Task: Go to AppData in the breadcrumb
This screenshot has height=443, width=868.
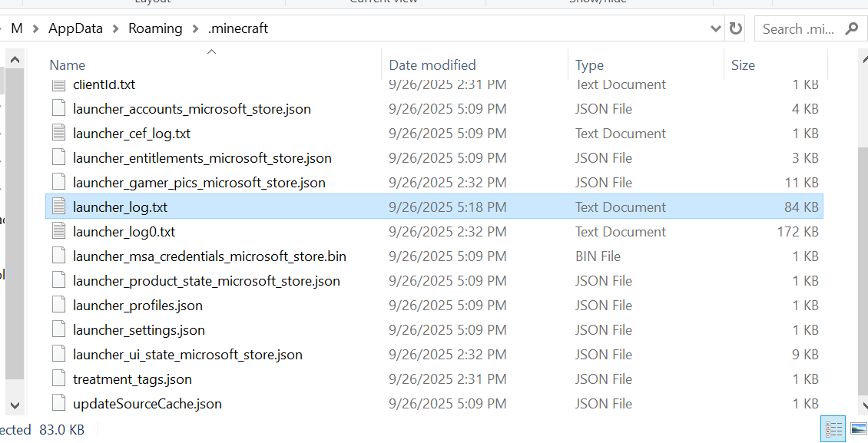Action: (76, 28)
